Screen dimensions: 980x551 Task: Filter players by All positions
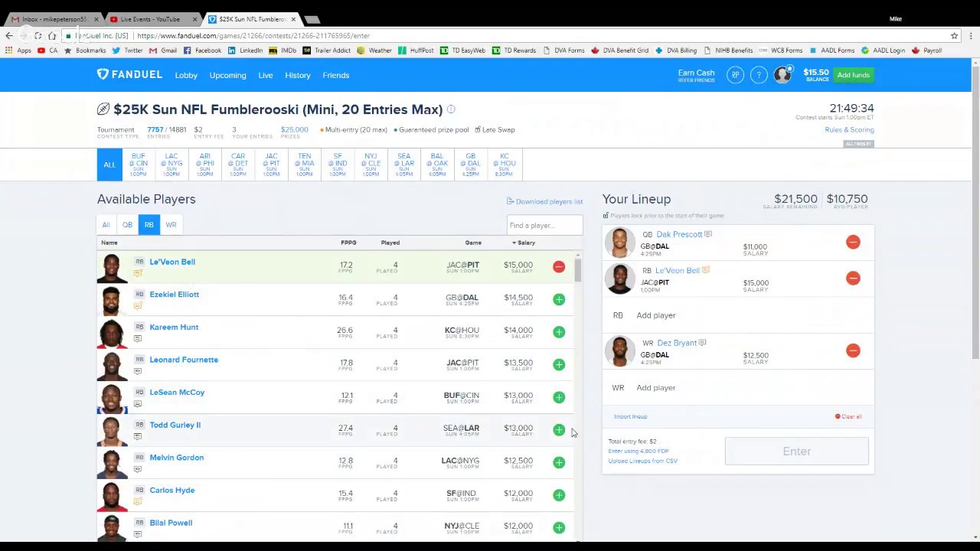click(x=106, y=224)
